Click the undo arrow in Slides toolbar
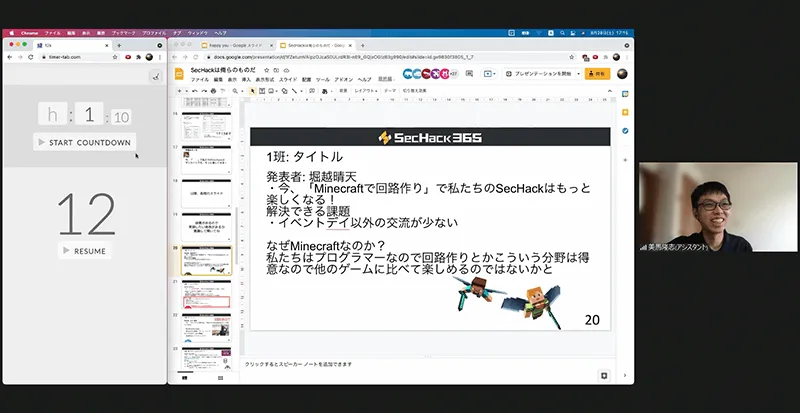Screen dimensions: 800x413 [194, 91]
